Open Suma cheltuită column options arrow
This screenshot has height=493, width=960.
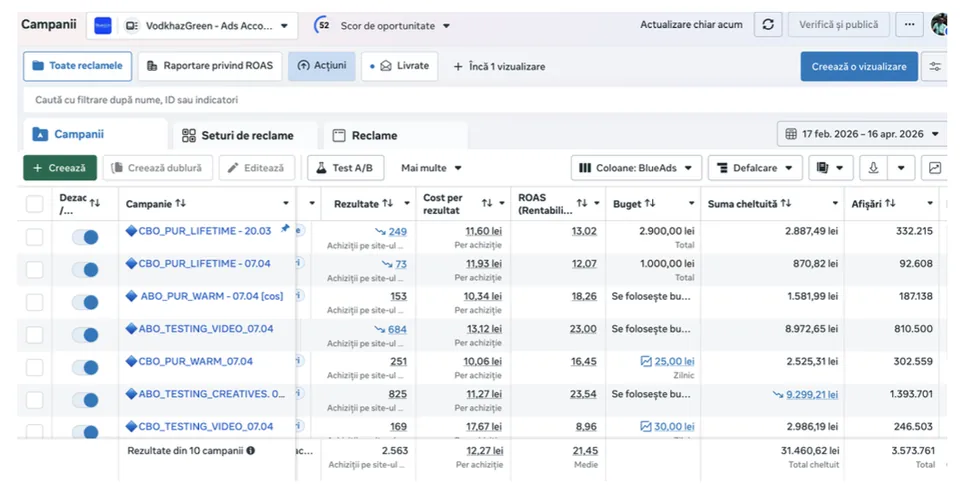coord(835,203)
